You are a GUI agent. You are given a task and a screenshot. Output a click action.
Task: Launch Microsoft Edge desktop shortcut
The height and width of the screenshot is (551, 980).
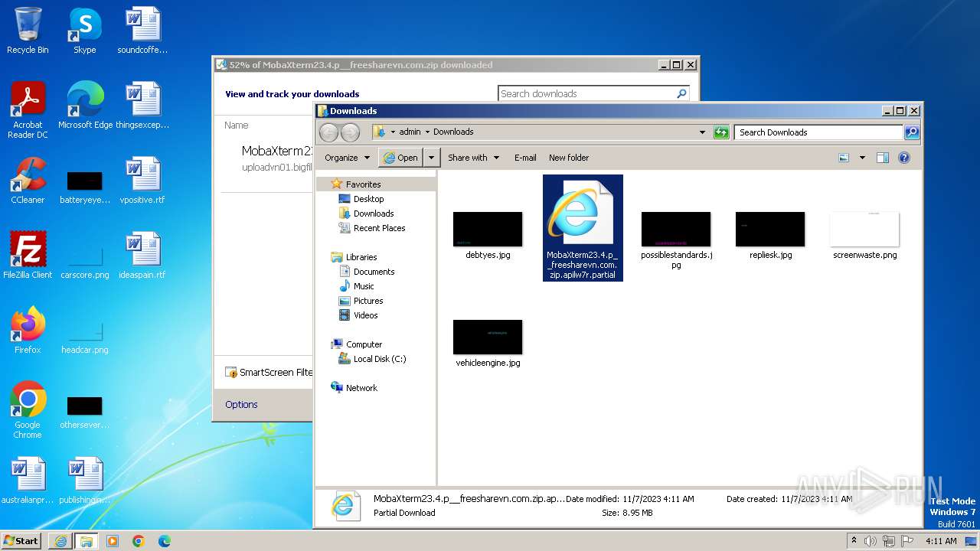pyautogui.click(x=85, y=106)
